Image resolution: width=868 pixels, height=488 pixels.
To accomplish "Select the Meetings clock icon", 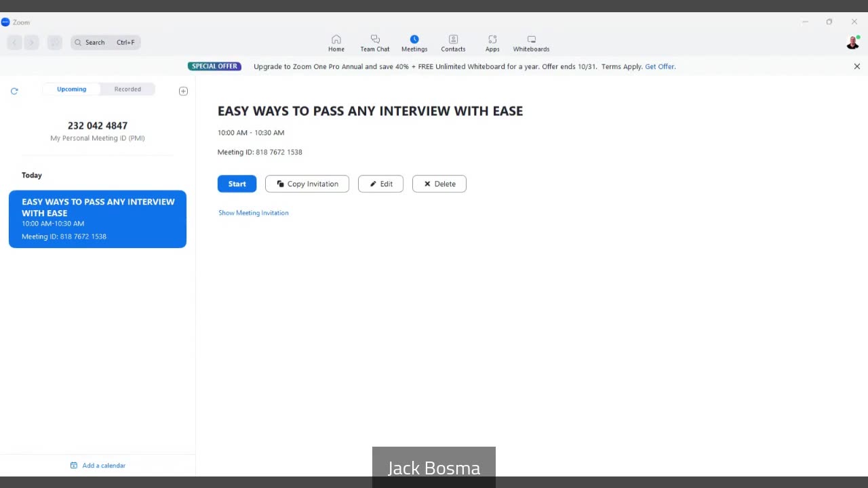I will tap(414, 39).
